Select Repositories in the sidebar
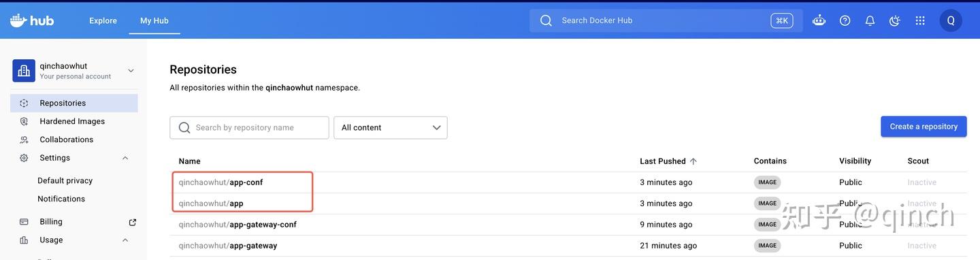This screenshot has height=260, width=980. (x=74, y=103)
